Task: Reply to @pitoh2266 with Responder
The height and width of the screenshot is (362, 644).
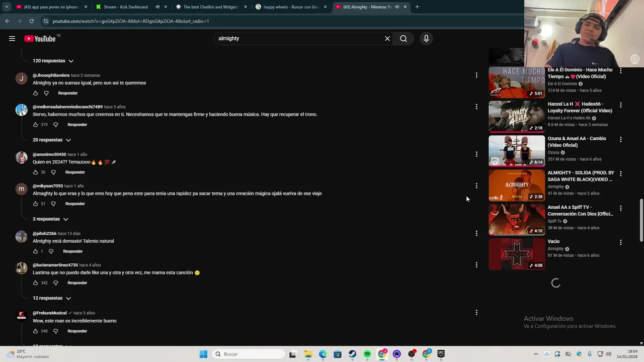Action: pos(73,251)
